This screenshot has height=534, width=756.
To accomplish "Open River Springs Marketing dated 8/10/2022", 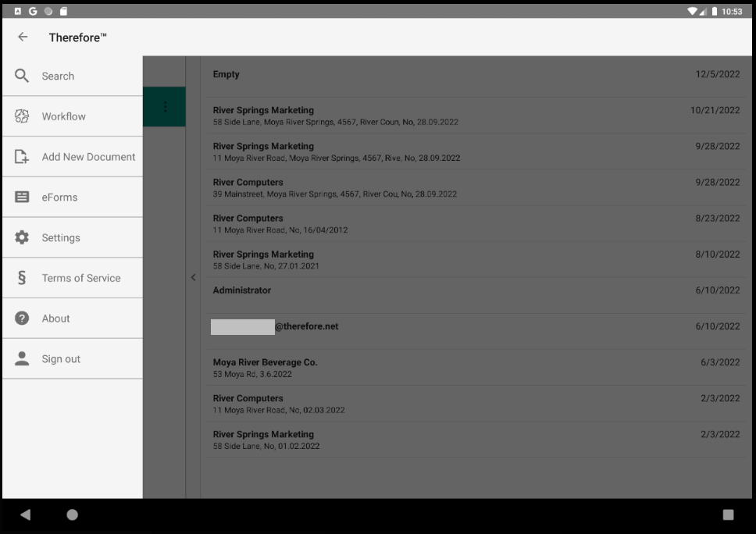I will pos(476,260).
